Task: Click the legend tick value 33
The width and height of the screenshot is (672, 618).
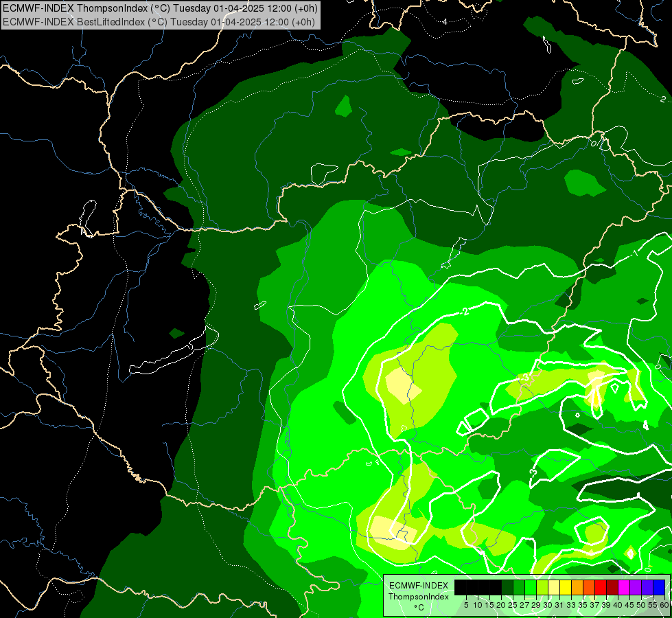Action: [571, 605]
